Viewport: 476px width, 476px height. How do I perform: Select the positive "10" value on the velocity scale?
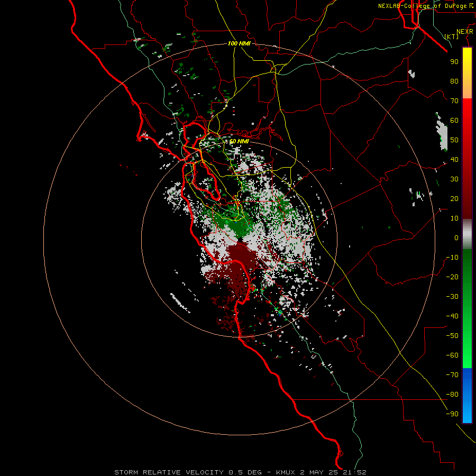coord(454,218)
